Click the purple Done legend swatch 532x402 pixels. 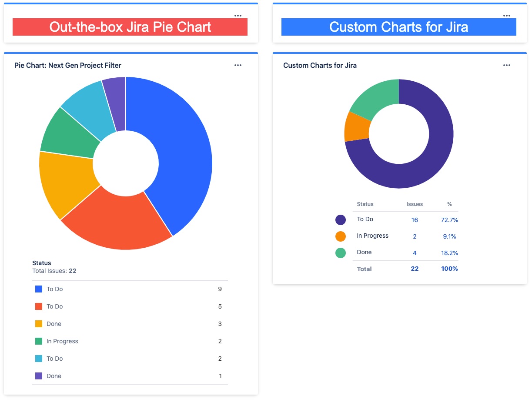(38, 376)
